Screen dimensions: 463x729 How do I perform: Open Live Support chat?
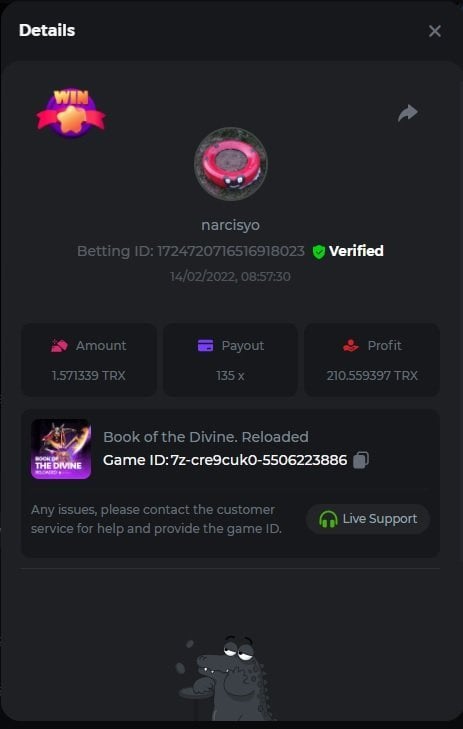368,519
